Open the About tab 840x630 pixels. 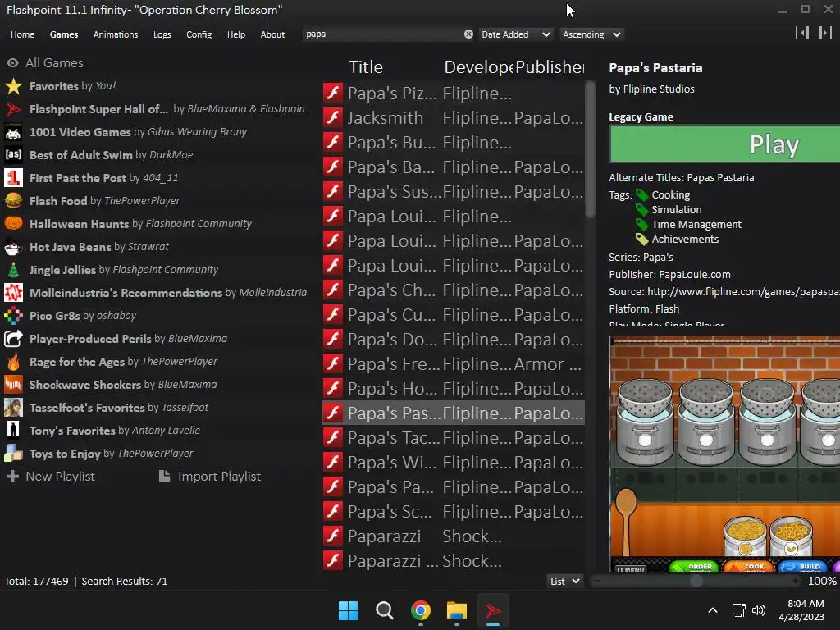pos(272,34)
